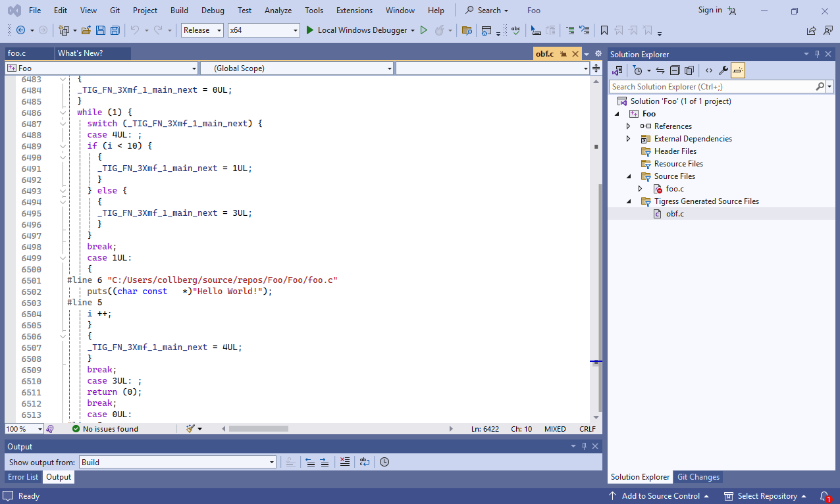
Task: Click the Open File folder icon
Action: (86, 30)
